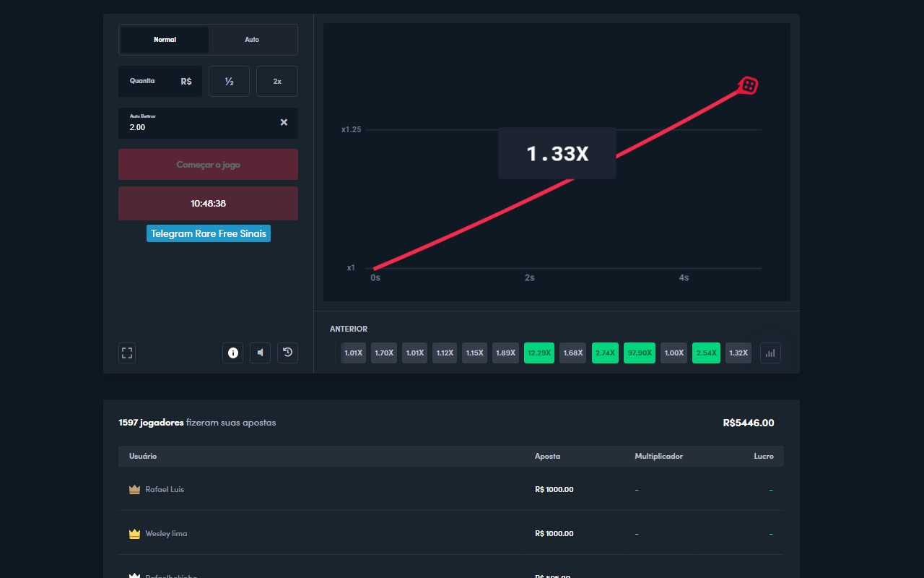Screen dimensions: 924x578
Task: Halve the bet with ½ button
Action: click(x=229, y=82)
